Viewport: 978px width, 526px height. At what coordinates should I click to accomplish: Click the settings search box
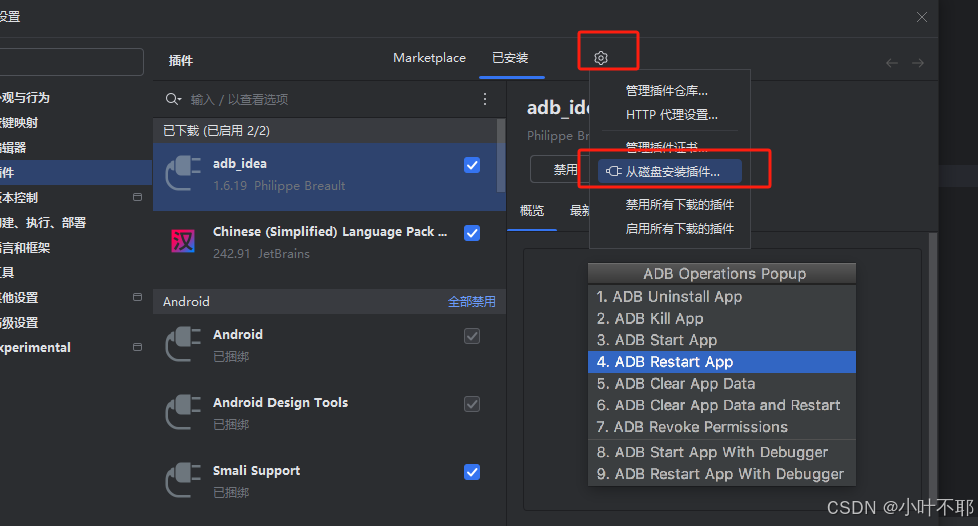point(71,62)
